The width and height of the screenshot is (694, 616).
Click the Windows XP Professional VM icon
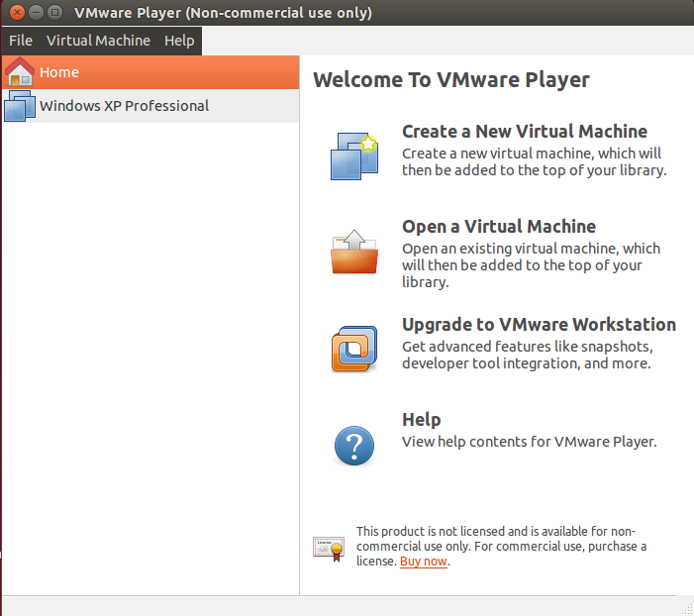(20, 106)
